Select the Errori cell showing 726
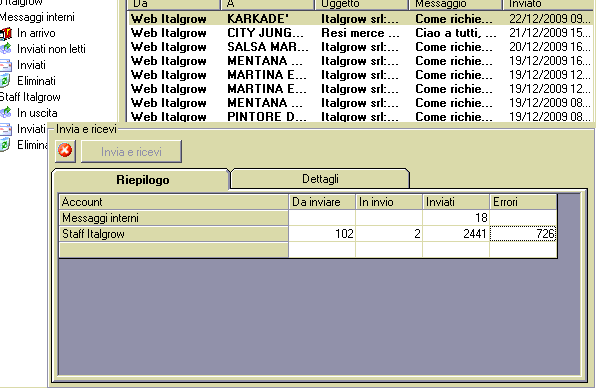Screen dimensions: 596x389 [x=523, y=233]
